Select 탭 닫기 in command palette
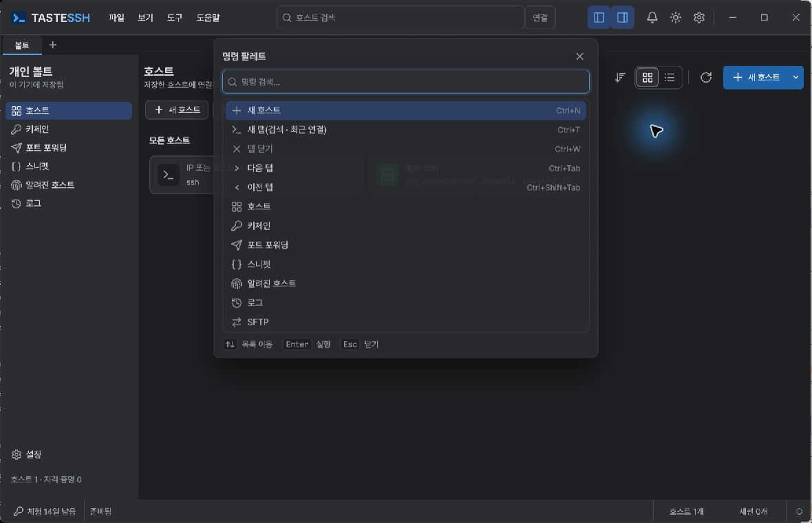This screenshot has width=812, height=523. pyautogui.click(x=405, y=149)
